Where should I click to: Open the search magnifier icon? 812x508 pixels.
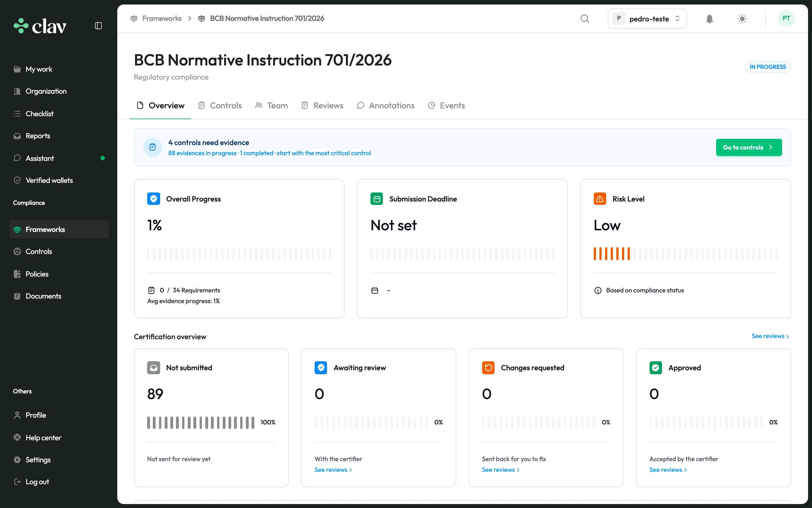[584, 18]
